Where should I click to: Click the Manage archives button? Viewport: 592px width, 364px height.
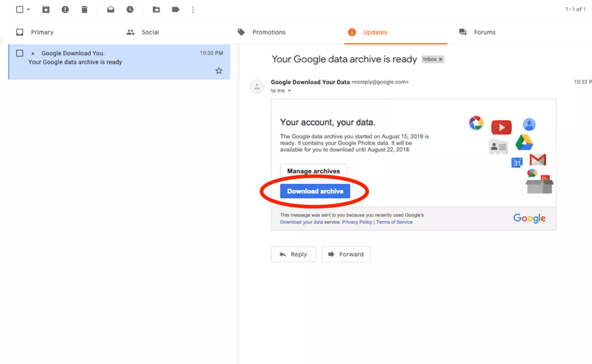[x=313, y=171]
